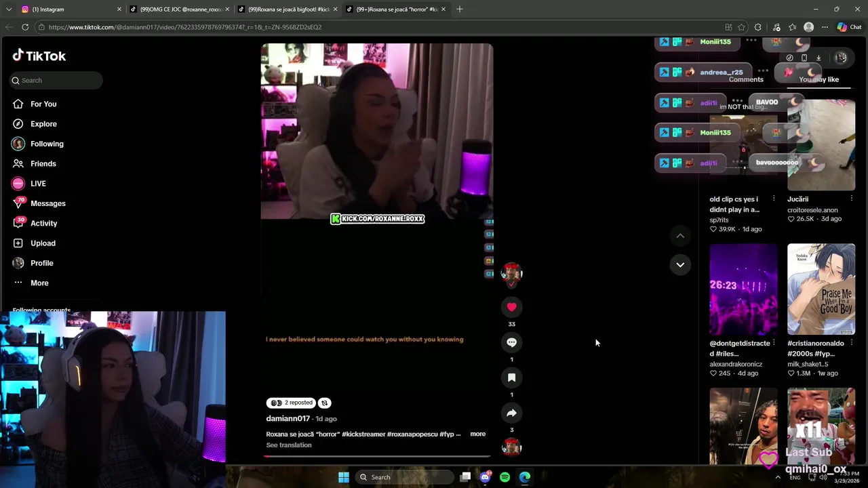Toggle the bookmark favorite button
Screen dimensions: 868x488
(x=511, y=378)
